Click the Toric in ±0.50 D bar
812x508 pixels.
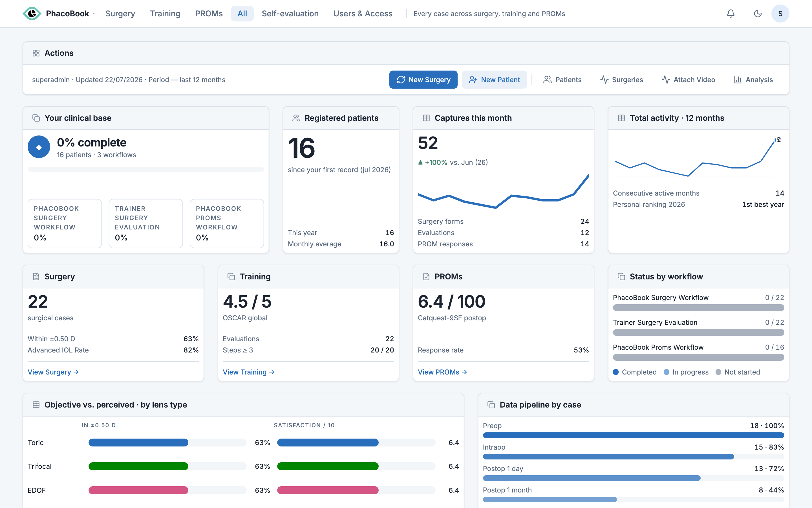pyautogui.click(x=167, y=443)
